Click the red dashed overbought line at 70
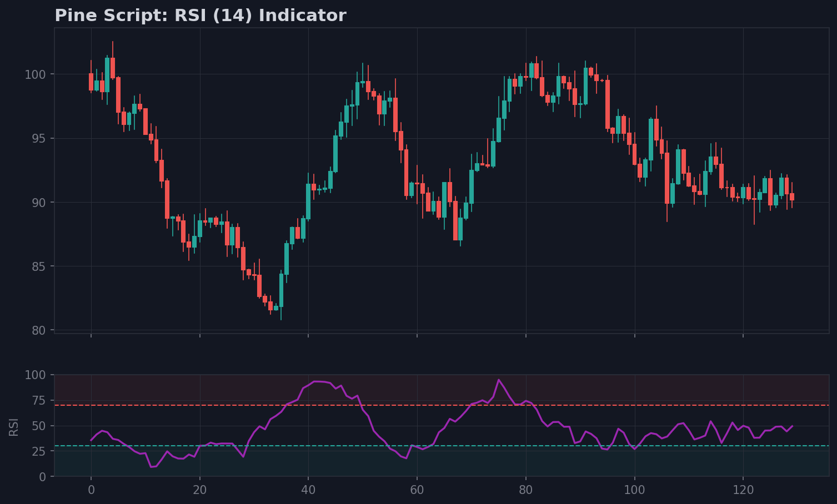 (x=442, y=405)
